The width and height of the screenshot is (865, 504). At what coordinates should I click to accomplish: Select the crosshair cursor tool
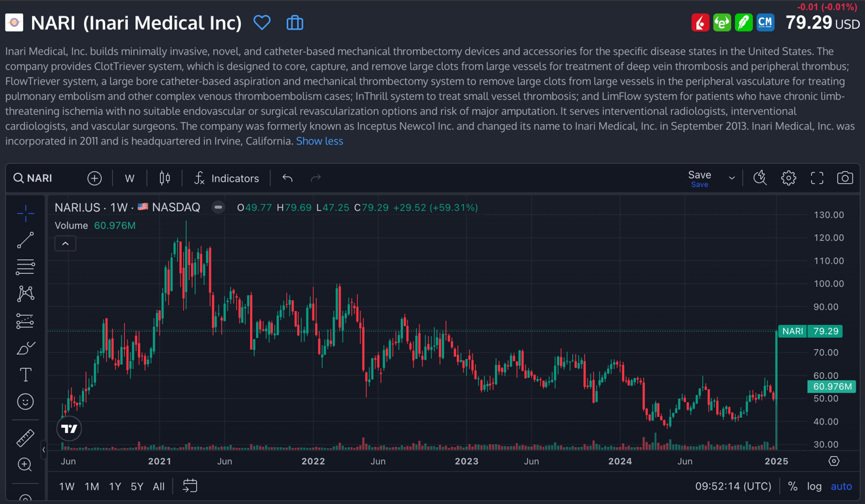click(x=26, y=213)
